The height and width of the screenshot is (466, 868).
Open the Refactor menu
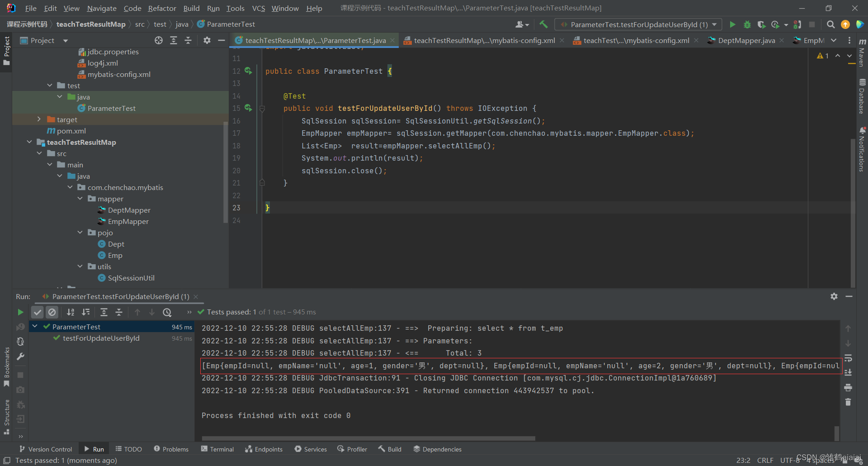(x=162, y=8)
